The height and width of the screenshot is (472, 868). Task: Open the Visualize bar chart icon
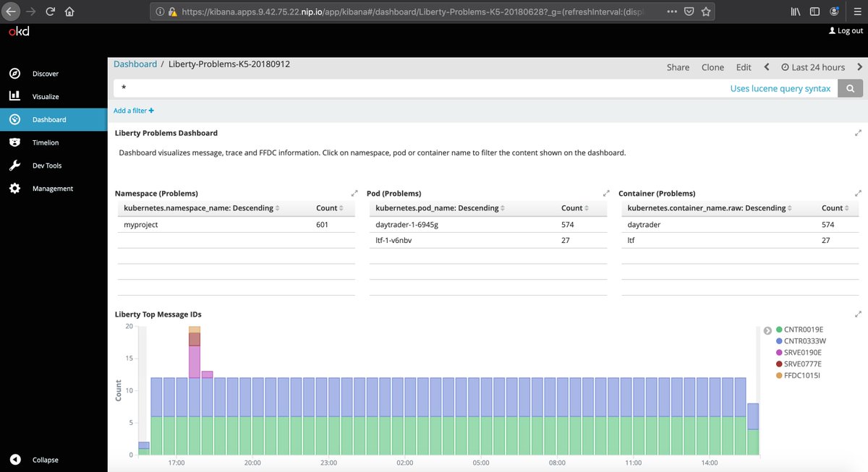coord(14,96)
